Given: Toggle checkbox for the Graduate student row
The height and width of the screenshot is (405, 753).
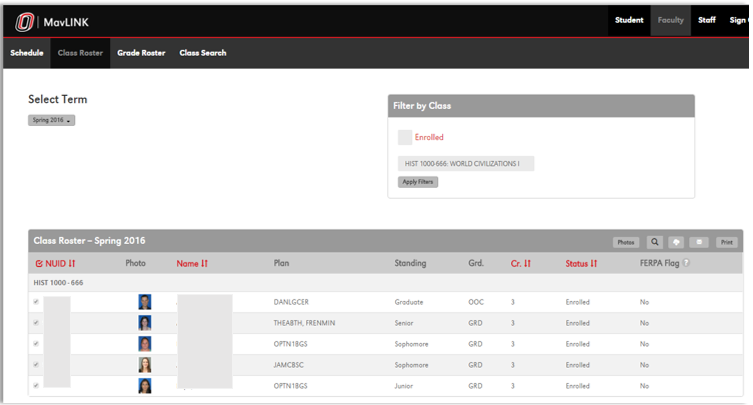Looking at the screenshot, I should click(x=37, y=302).
